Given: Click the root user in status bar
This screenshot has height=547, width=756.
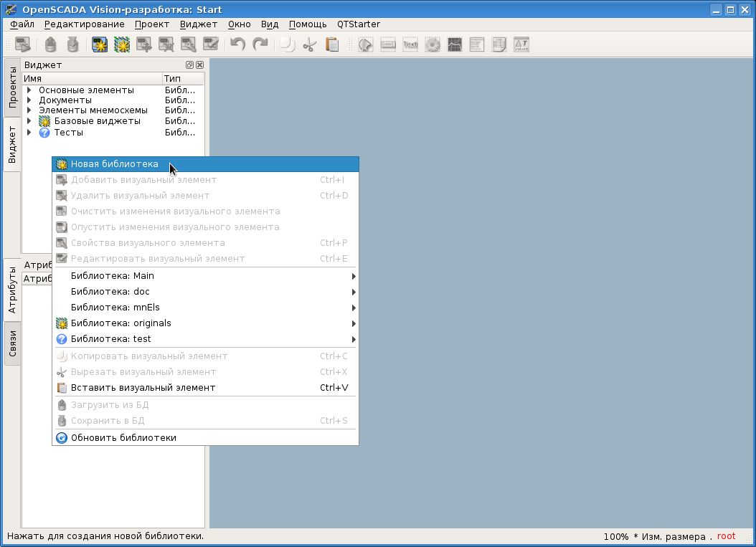Looking at the screenshot, I should click(726, 536).
